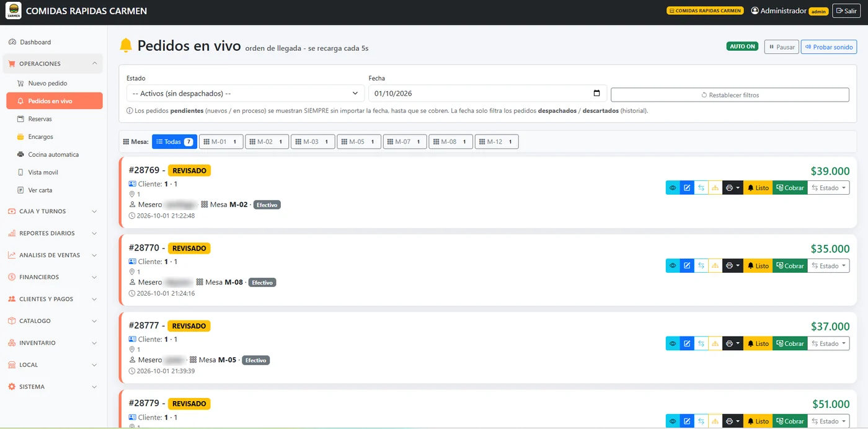Expand the REPORTES DIARIOS section
This screenshot has width=868, height=429.
click(53, 233)
